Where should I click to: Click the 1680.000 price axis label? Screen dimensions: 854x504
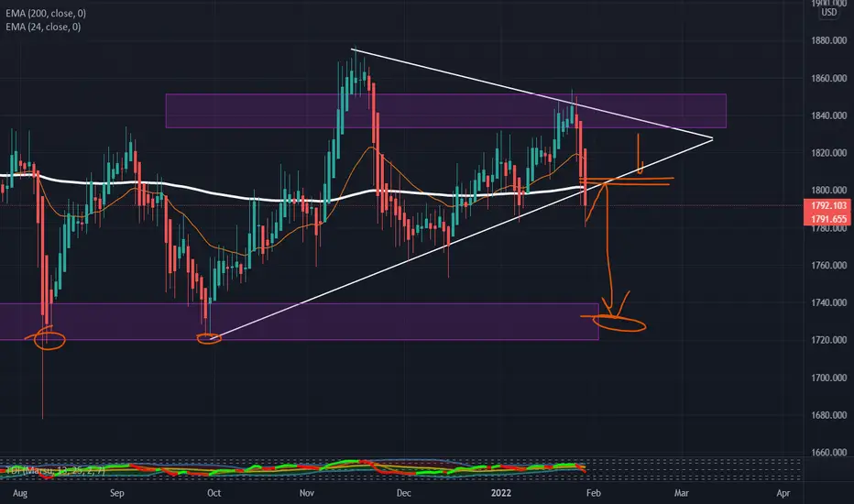tap(828, 415)
